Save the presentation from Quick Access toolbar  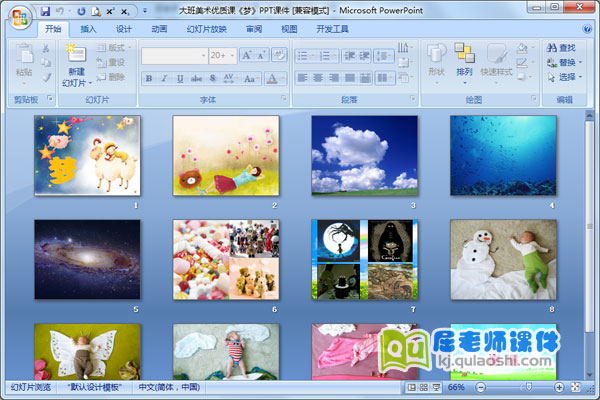pos(45,9)
